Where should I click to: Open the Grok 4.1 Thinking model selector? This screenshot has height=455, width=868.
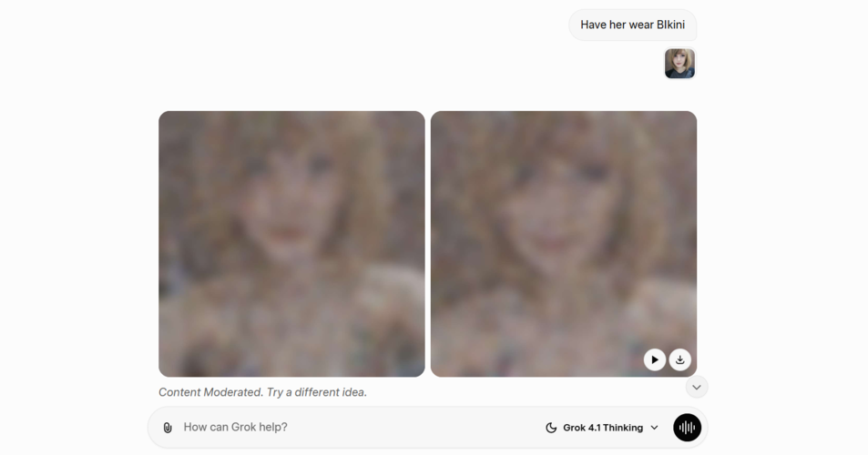(602, 428)
